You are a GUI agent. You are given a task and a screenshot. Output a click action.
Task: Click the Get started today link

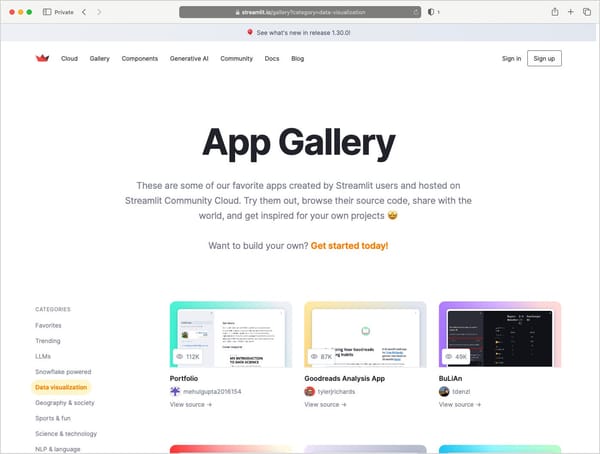(x=349, y=245)
